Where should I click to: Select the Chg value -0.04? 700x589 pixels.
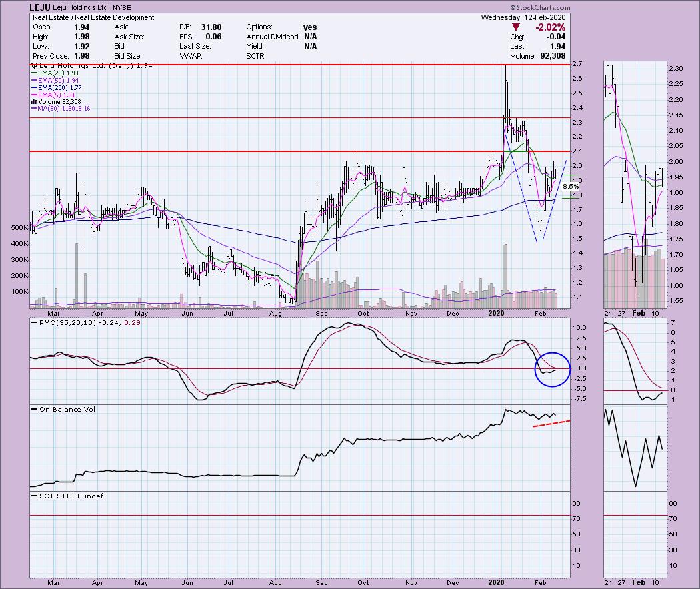click(556, 37)
